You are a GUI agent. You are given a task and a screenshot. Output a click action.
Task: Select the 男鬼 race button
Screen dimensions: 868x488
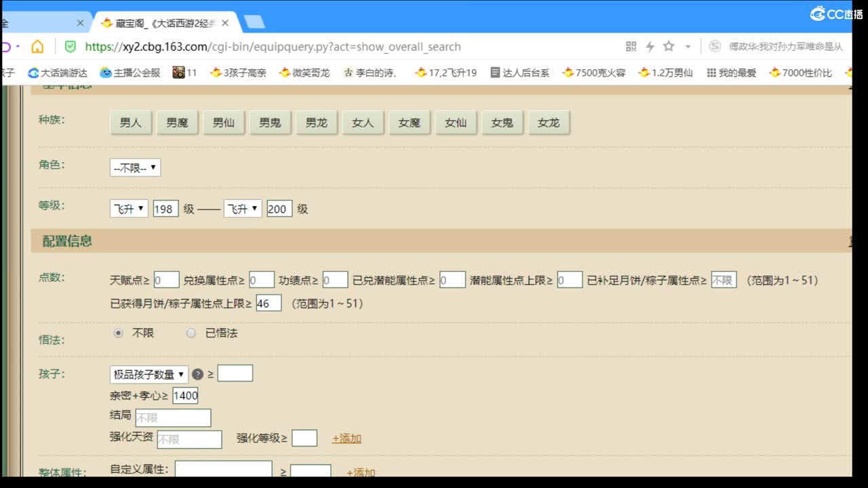click(x=270, y=123)
